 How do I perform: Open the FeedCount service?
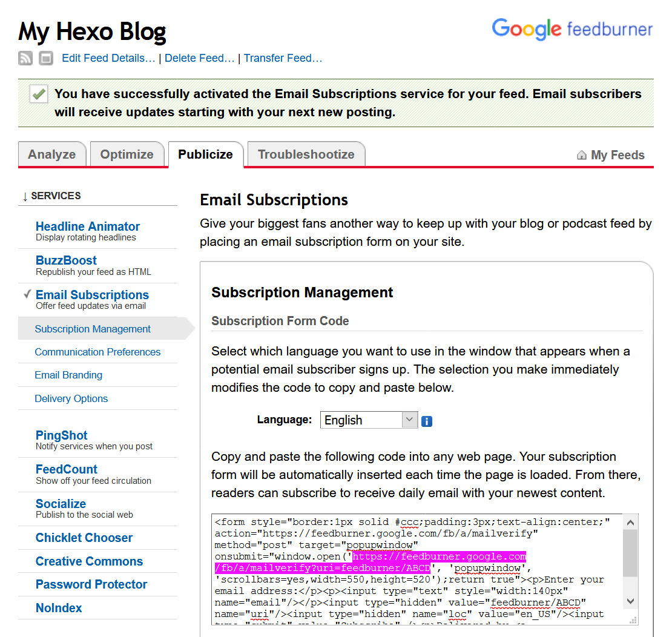tap(67, 469)
